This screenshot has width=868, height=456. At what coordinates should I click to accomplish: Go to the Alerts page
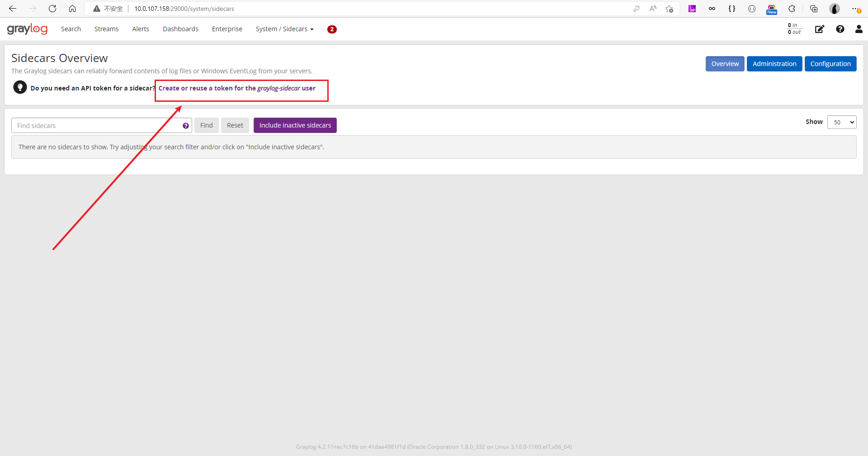[x=141, y=29]
